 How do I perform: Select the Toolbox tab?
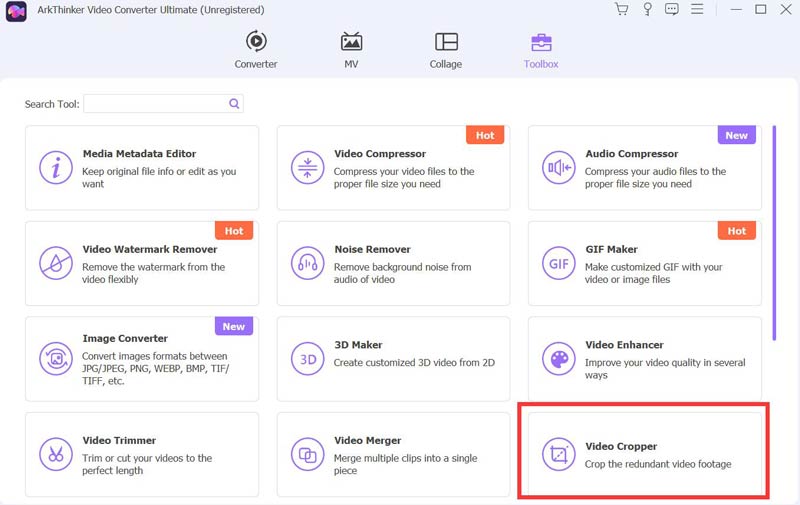click(541, 49)
